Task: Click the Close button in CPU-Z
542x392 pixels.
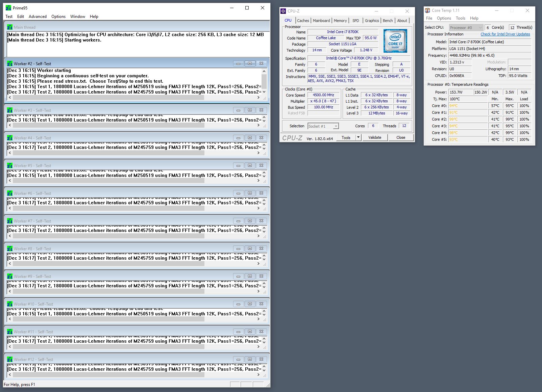Action: (x=401, y=137)
